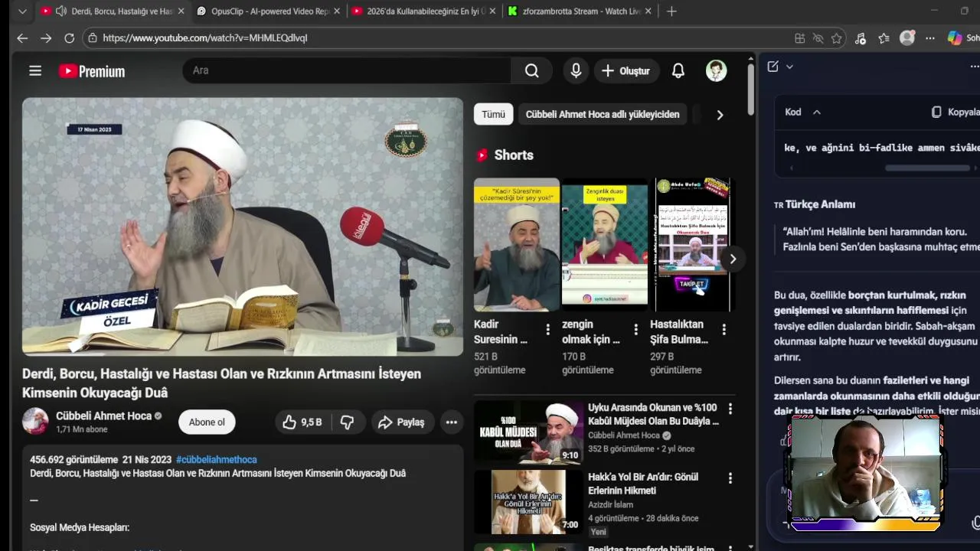Open Edge browser settings ellipsis menu
This screenshot has height=551, width=980.
click(x=930, y=38)
